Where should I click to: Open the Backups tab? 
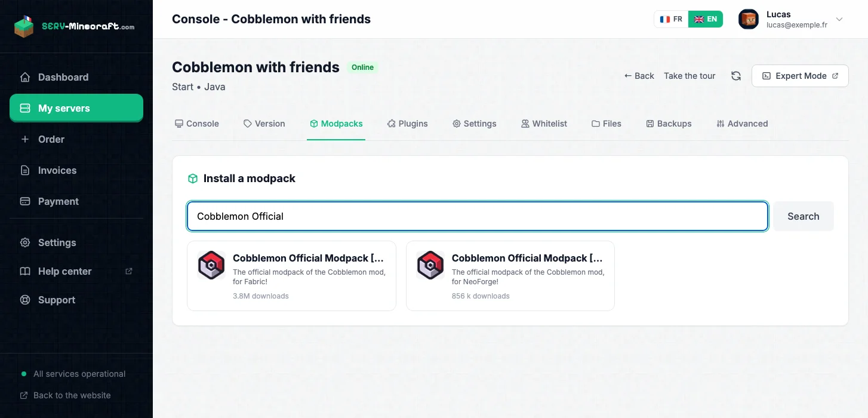pos(669,124)
